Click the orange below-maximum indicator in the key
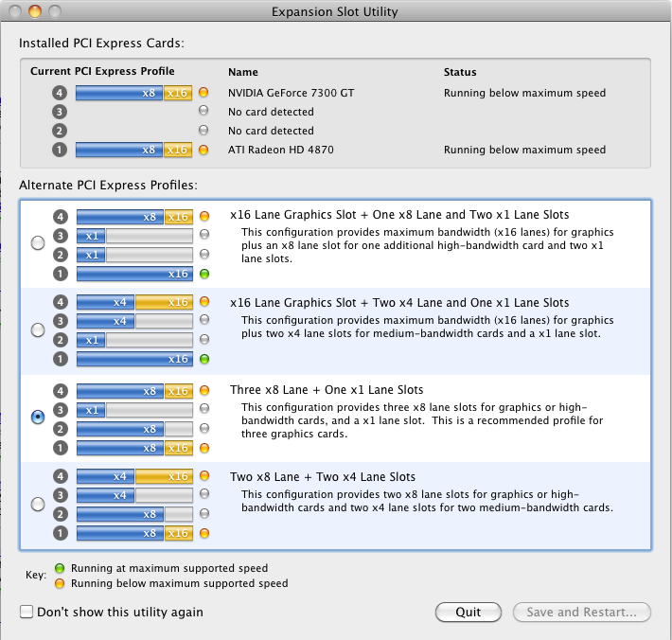 pos(60,583)
